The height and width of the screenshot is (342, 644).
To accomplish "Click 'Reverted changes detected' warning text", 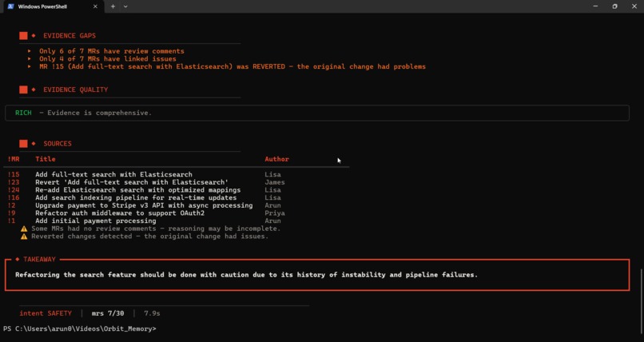I will (150, 237).
